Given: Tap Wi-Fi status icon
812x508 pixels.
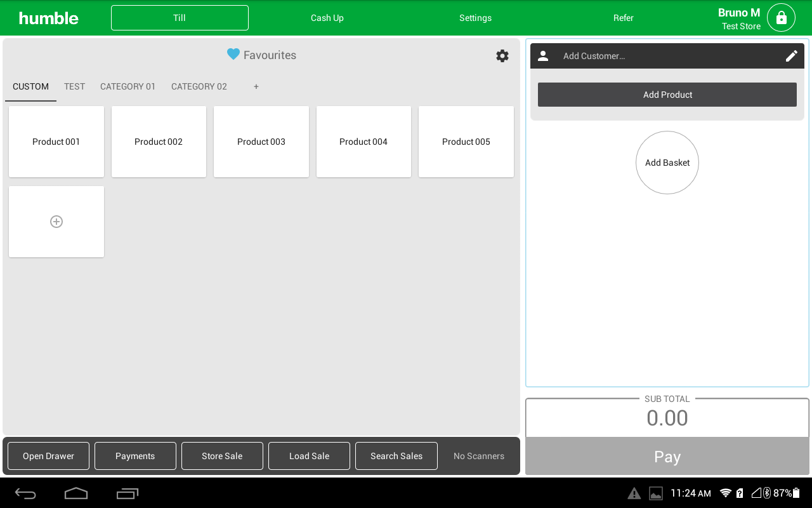Looking at the screenshot, I should click(x=726, y=493).
